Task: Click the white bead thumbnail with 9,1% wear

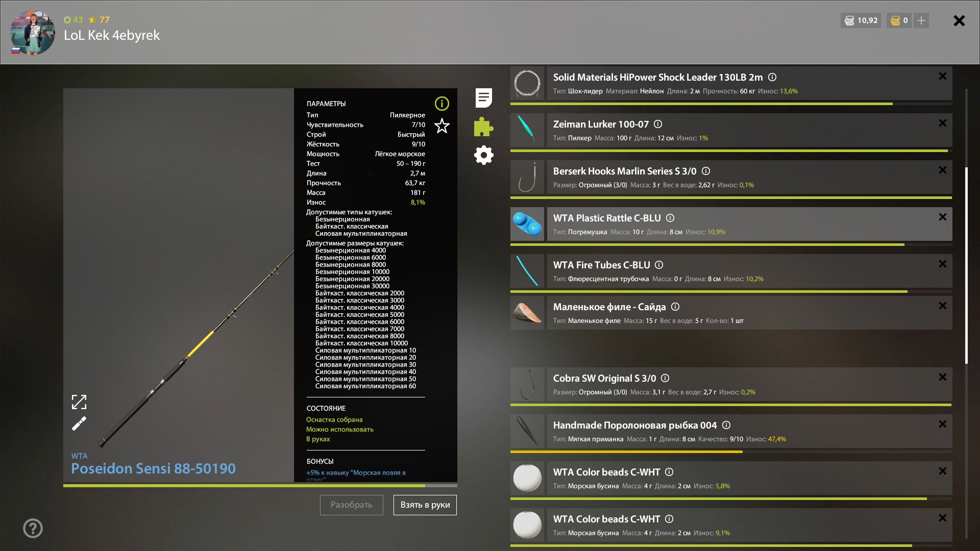Action: click(527, 525)
